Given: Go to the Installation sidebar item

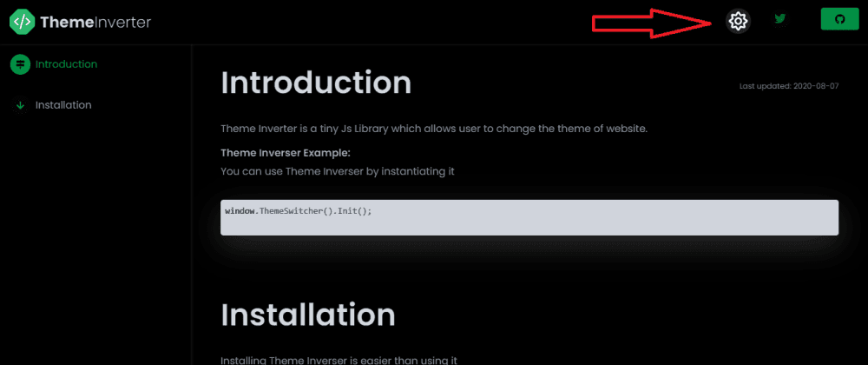Looking at the screenshot, I should [x=63, y=105].
